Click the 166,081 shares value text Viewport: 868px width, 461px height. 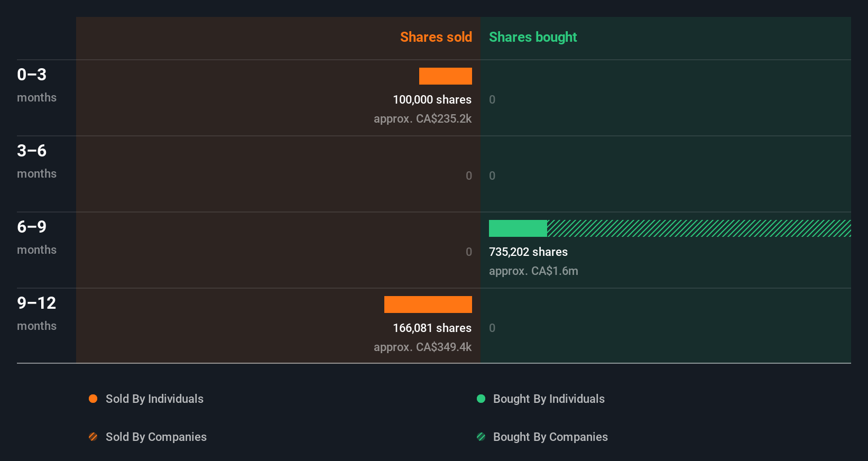click(432, 328)
